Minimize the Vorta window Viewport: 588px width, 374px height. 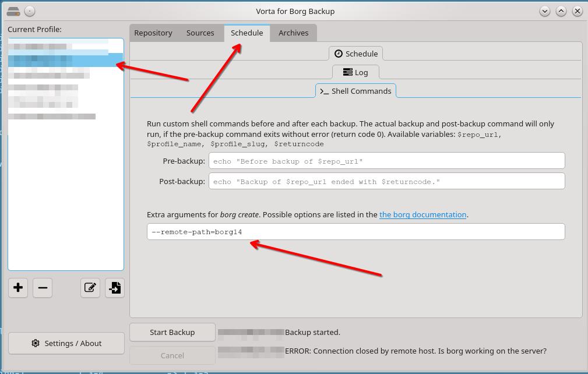coord(544,11)
